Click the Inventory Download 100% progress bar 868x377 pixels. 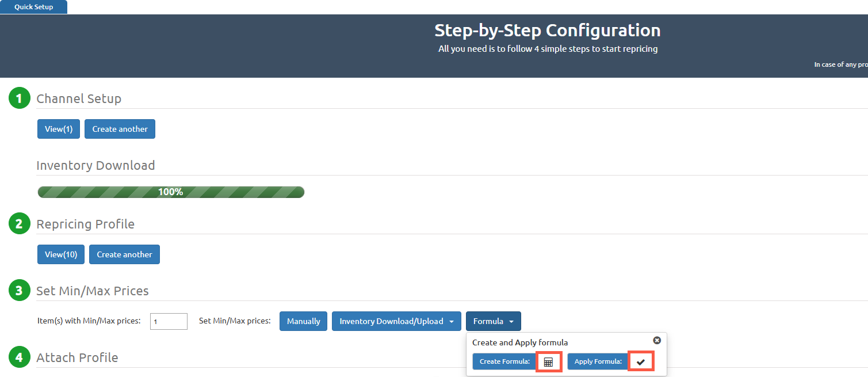[x=171, y=192]
